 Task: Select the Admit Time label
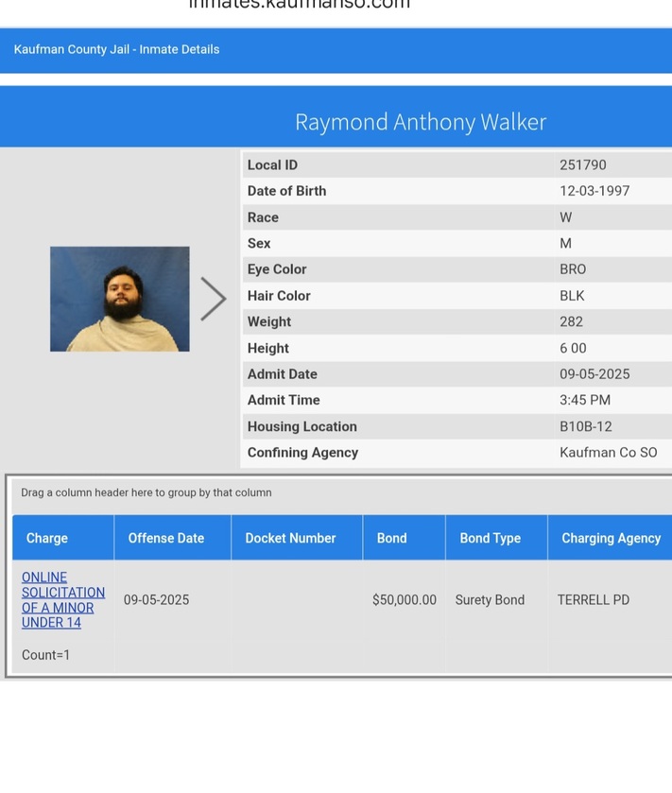(284, 400)
